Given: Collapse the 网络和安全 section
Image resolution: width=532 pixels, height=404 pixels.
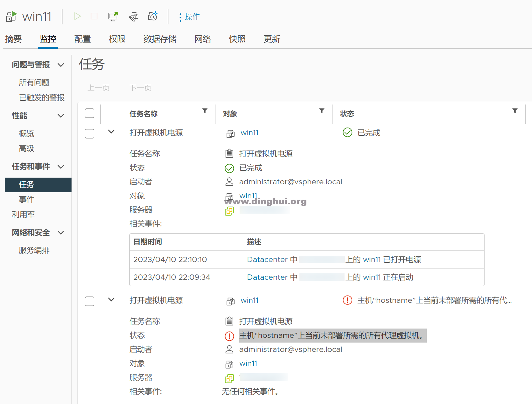Looking at the screenshot, I should [x=61, y=232].
